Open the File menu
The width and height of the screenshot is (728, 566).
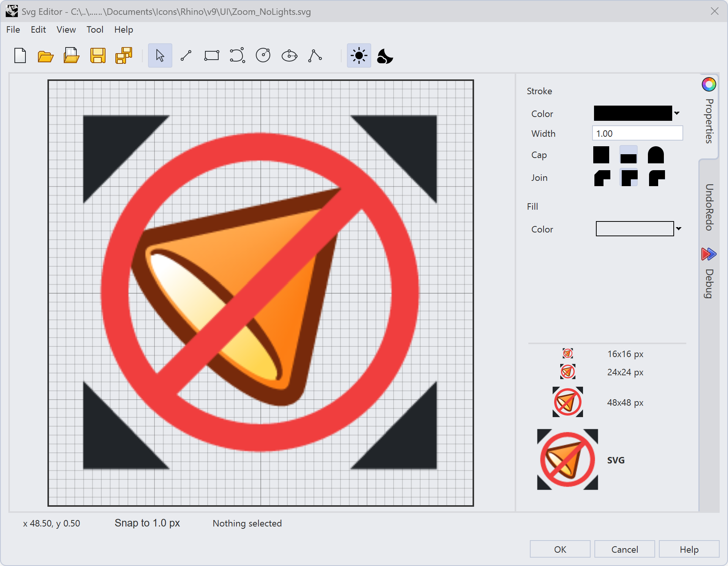click(13, 30)
